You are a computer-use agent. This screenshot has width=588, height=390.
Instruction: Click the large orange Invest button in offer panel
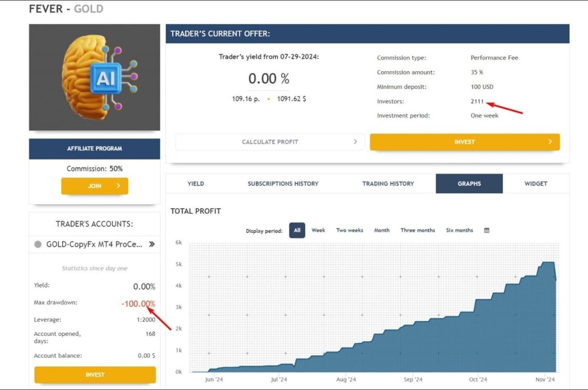tap(465, 142)
